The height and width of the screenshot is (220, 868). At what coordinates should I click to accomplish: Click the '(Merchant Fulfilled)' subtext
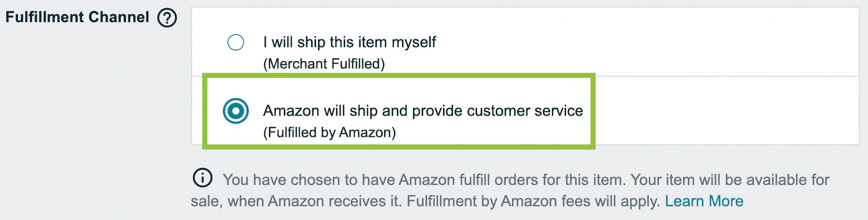coord(324,64)
